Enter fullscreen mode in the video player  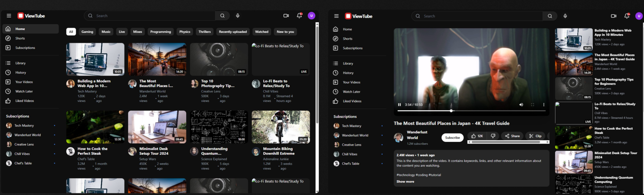(x=532, y=105)
